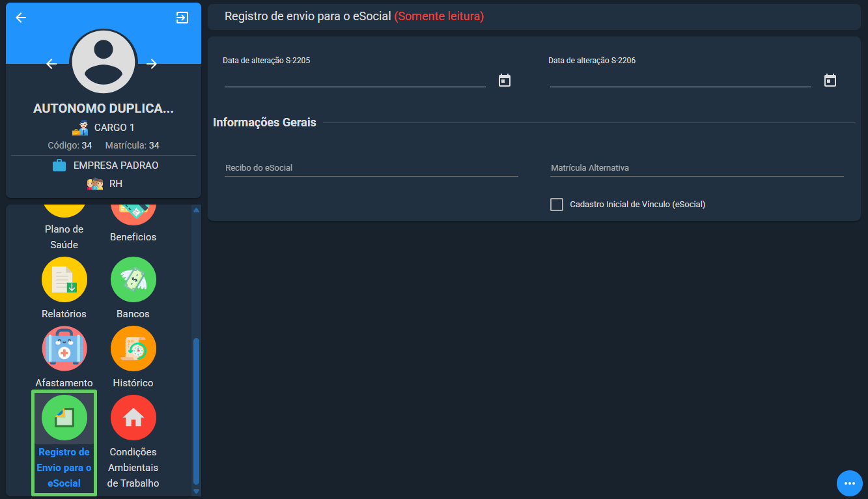The width and height of the screenshot is (868, 499).
Task: Click the sidebar scrollbar thumb
Action: [x=197, y=412]
